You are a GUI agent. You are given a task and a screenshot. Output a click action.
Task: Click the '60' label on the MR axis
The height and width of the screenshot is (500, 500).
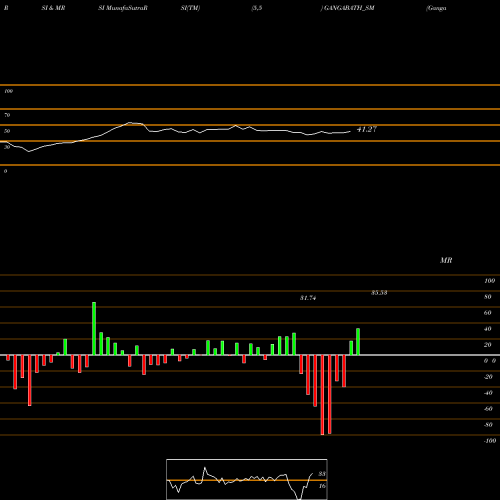pos(488,313)
